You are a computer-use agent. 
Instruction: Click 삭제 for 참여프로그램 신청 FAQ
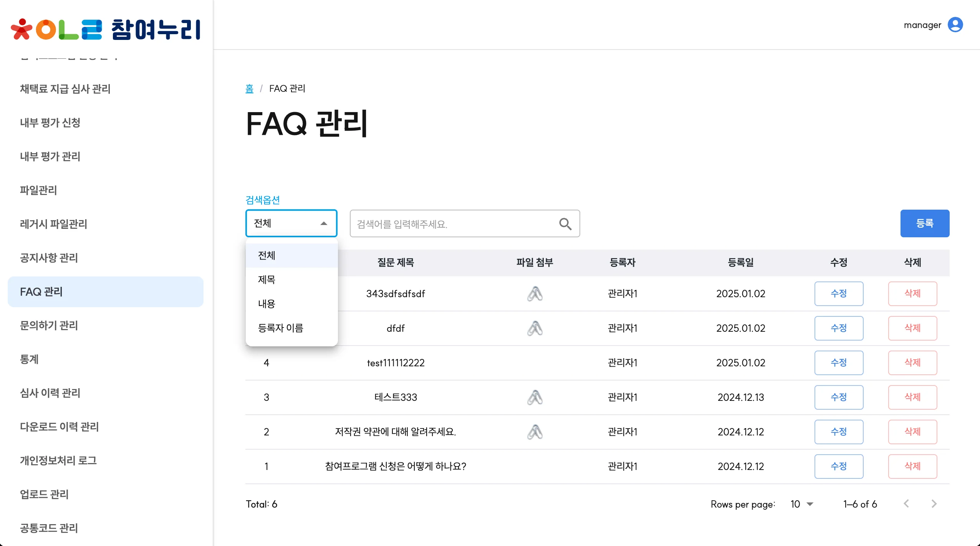click(x=913, y=466)
